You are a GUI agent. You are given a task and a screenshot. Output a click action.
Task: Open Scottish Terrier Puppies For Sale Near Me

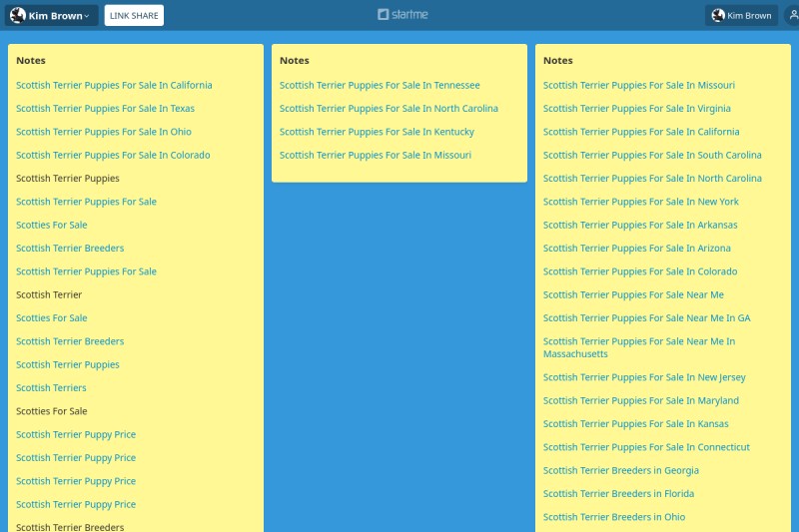[x=633, y=294]
